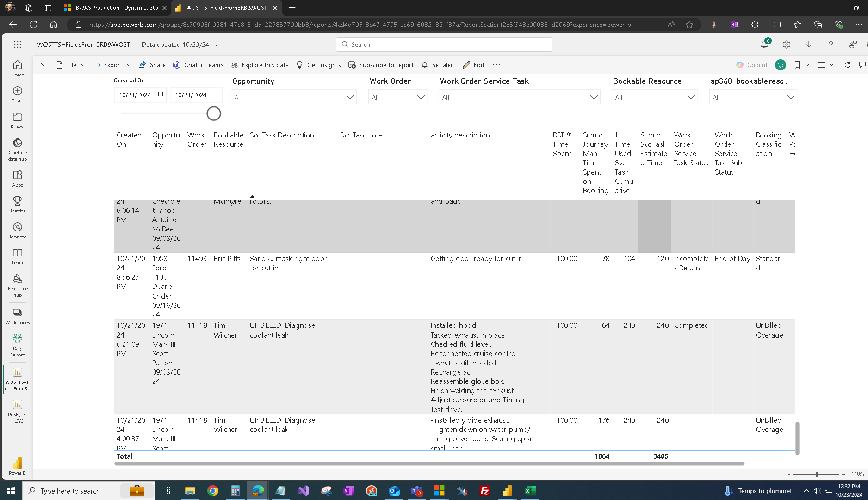The height and width of the screenshot is (500, 868).
Task: Expand the Data updated dropdown chevron
Action: click(x=216, y=45)
